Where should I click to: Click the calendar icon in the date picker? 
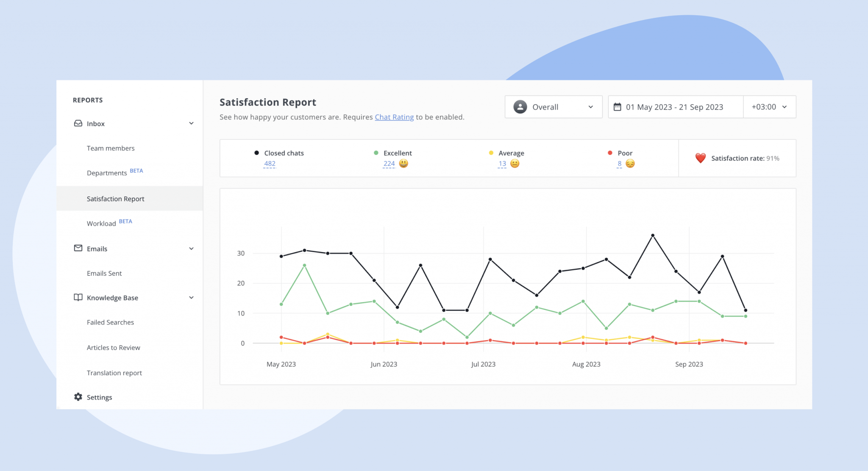pos(618,107)
